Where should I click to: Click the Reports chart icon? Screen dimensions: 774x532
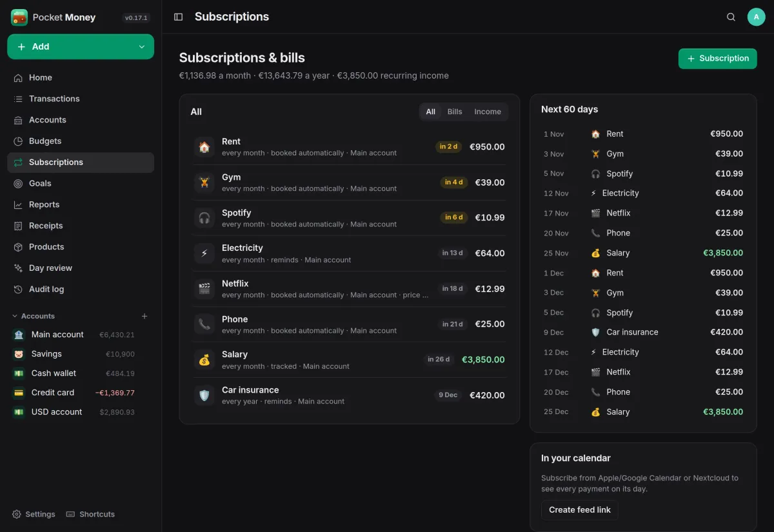tap(18, 204)
